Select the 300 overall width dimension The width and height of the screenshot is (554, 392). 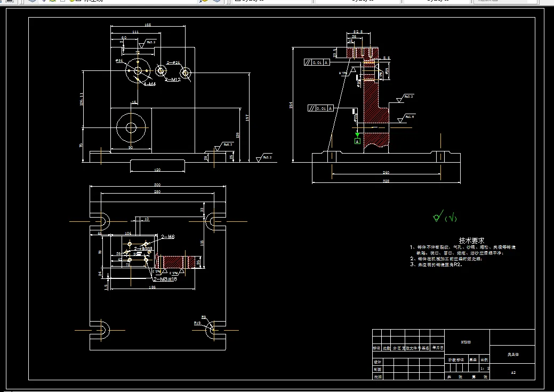(x=157, y=185)
